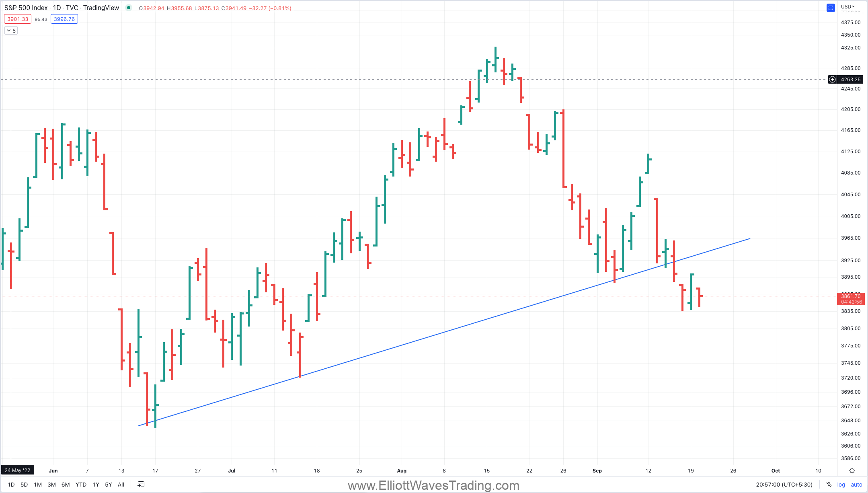This screenshot has height=493, width=868.
Task: Open the go-to-date calendar icon
Action: click(x=141, y=484)
